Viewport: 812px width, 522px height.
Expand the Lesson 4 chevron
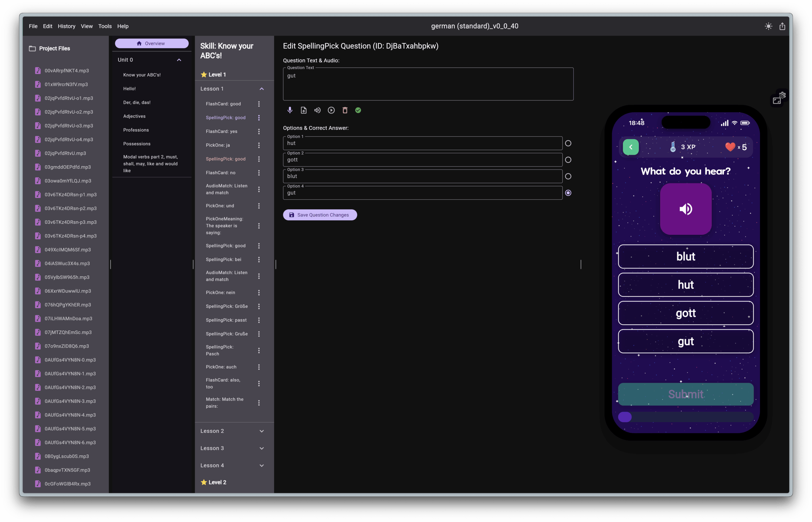pyautogui.click(x=261, y=466)
